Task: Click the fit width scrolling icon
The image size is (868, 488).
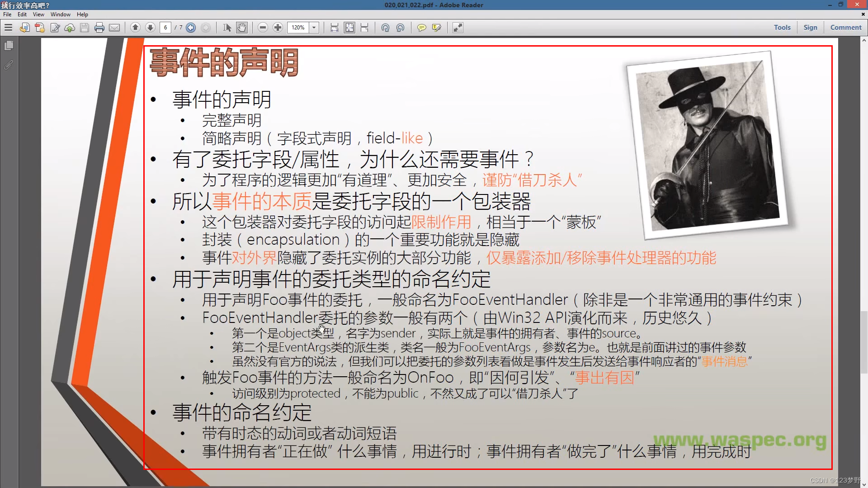Action: click(x=335, y=28)
